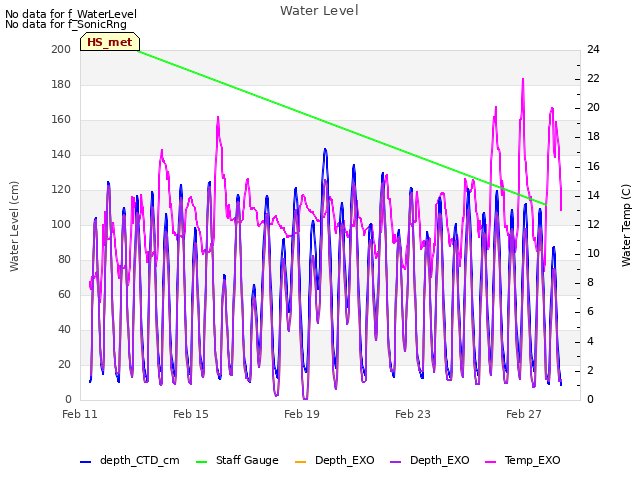Click the Water Temp (C) axis title
The width and height of the screenshot is (640, 480).
point(626,225)
